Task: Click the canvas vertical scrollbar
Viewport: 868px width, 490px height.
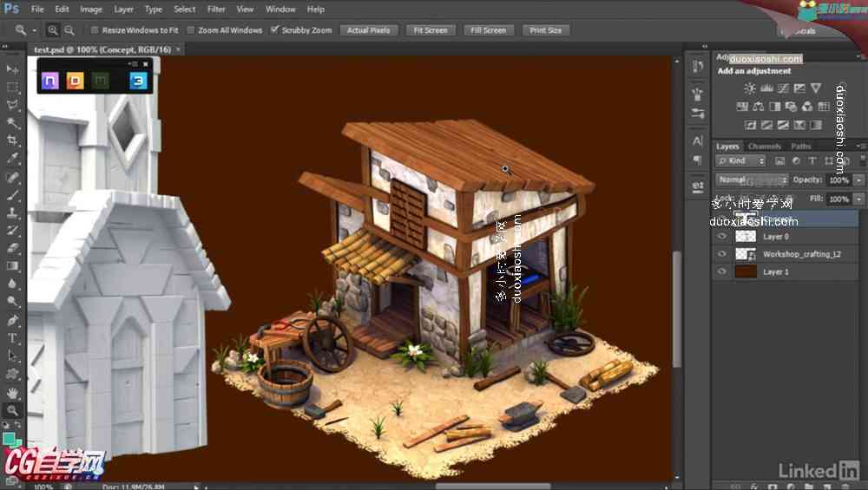Action: pyautogui.click(x=676, y=309)
